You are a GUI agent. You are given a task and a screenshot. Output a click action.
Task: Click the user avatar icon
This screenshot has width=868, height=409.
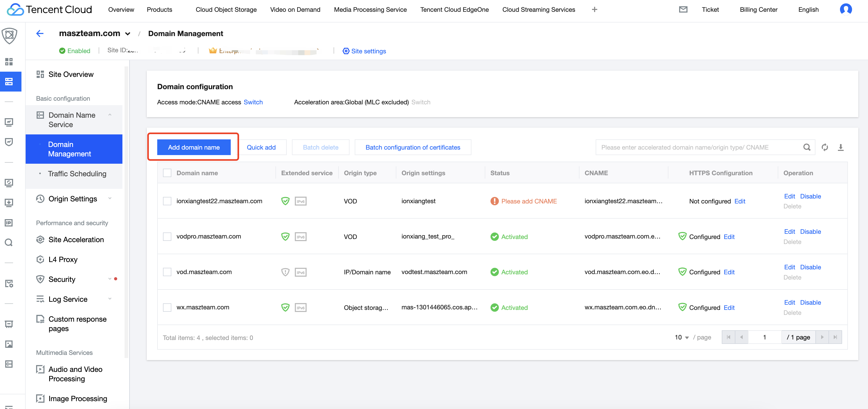tap(846, 9)
